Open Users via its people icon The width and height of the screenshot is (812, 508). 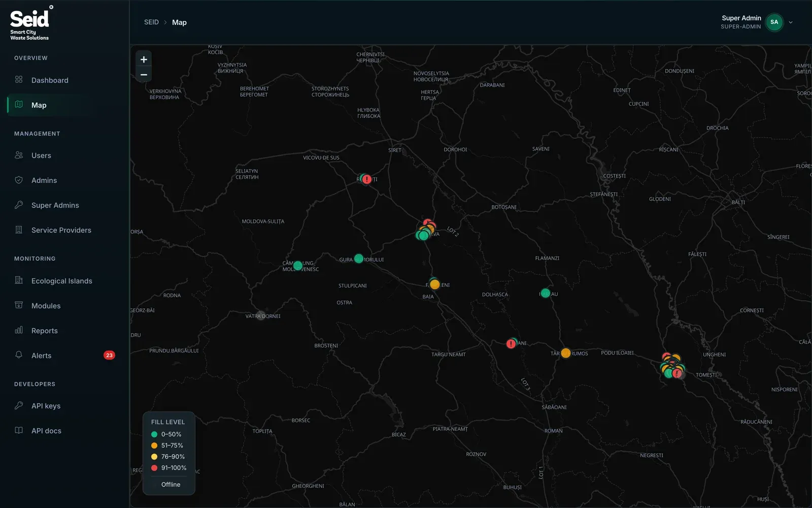click(19, 155)
